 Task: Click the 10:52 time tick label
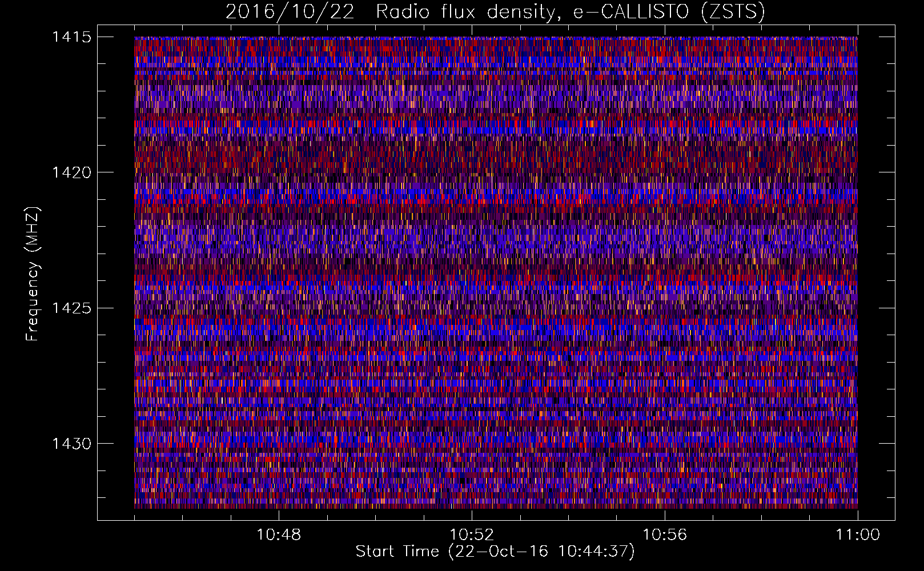[x=472, y=535]
